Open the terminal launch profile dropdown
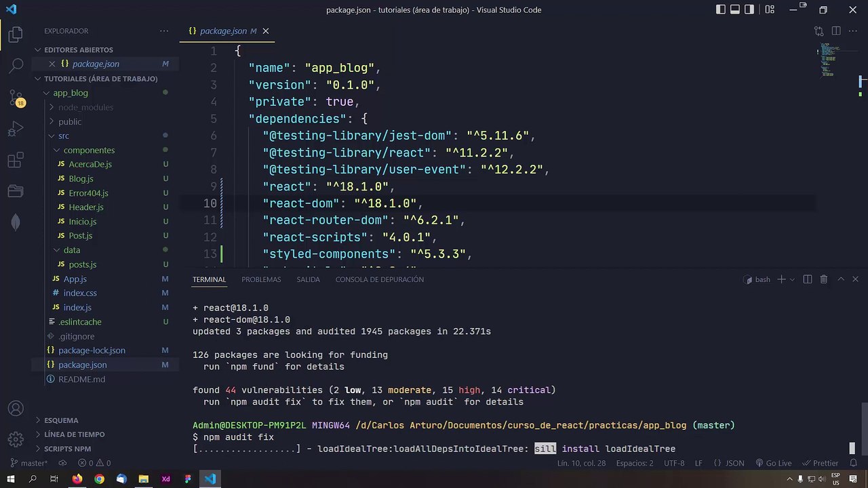Viewport: 868px width, 488px height. tap(792, 279)
